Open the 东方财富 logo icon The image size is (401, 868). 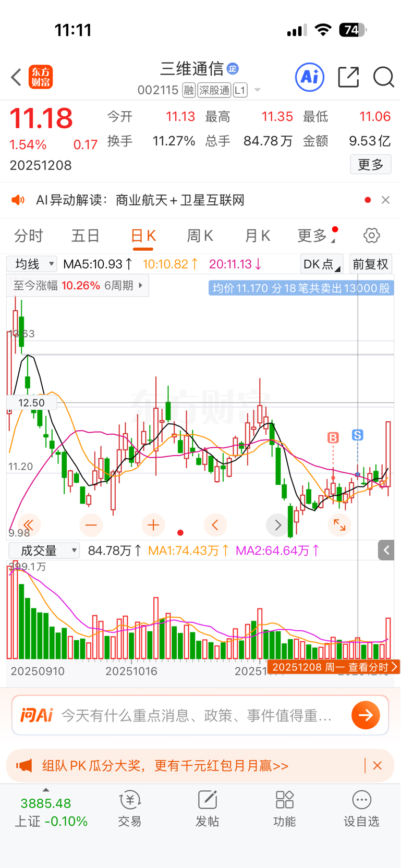pos(41,77)
